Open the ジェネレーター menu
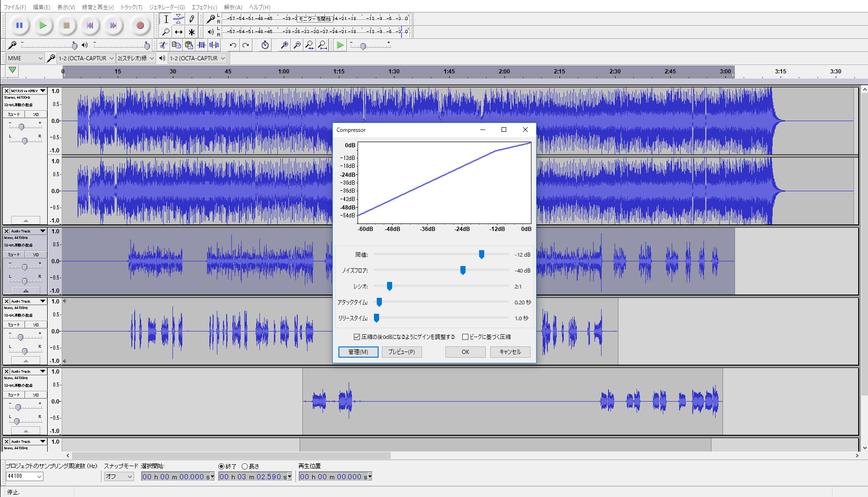 click(167, 7)
